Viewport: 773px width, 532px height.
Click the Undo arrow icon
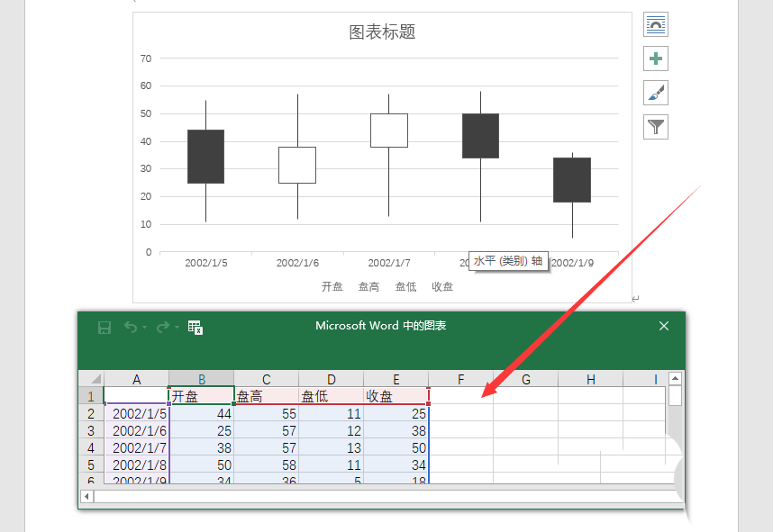(x=131, y=327)
